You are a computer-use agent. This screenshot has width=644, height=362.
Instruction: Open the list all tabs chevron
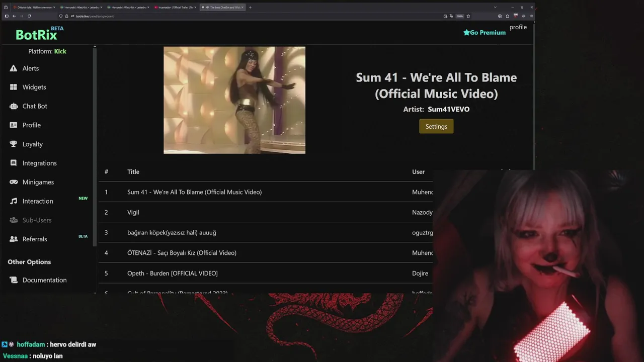[x=495, y=7]
